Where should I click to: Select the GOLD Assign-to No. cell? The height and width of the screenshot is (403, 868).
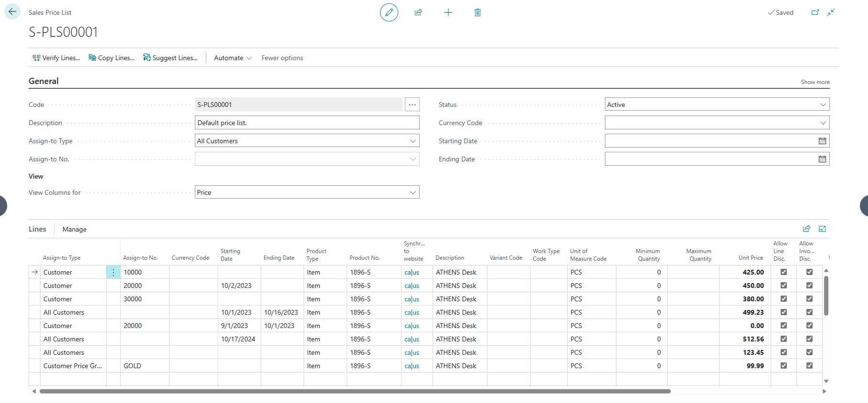[145, 366]
